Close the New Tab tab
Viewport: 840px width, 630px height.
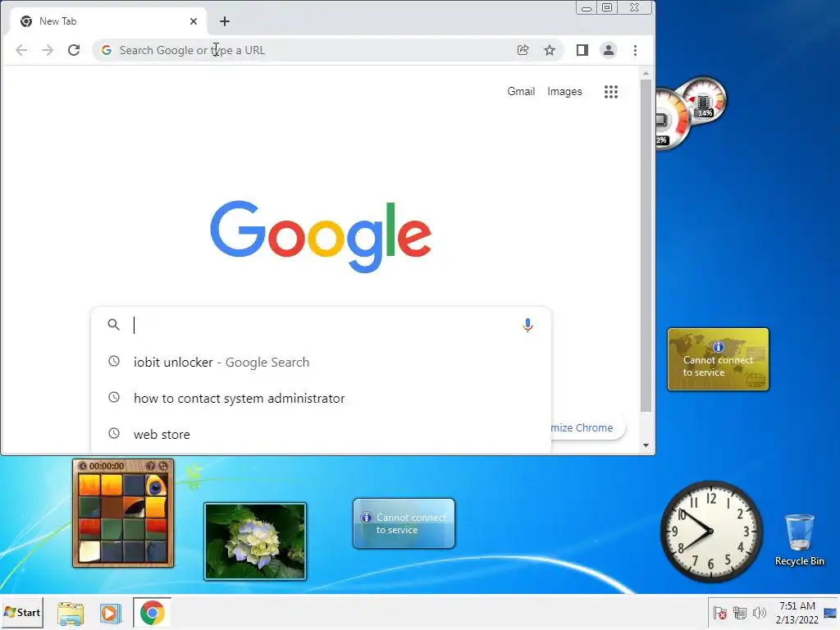tap(194, 21)
